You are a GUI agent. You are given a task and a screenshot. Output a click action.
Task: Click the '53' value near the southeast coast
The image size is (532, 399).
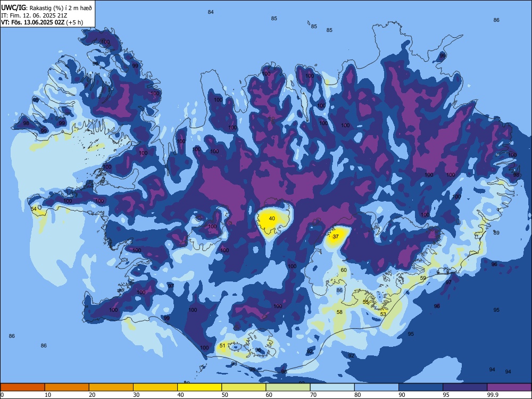[x=383, y=314]
